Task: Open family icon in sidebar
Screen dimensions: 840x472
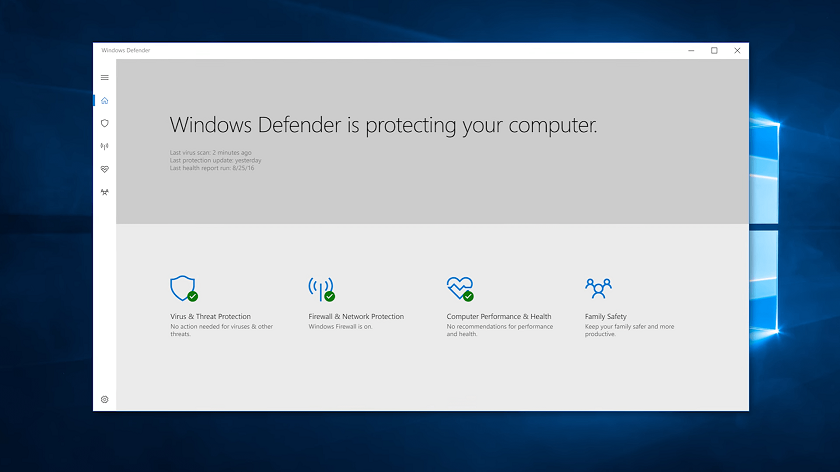Action: 104,192
